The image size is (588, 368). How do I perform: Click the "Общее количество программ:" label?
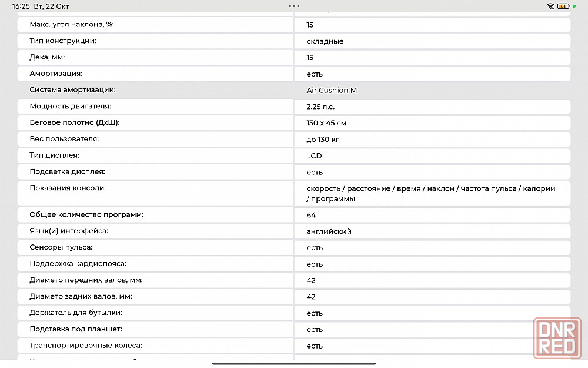click(86, 214)
